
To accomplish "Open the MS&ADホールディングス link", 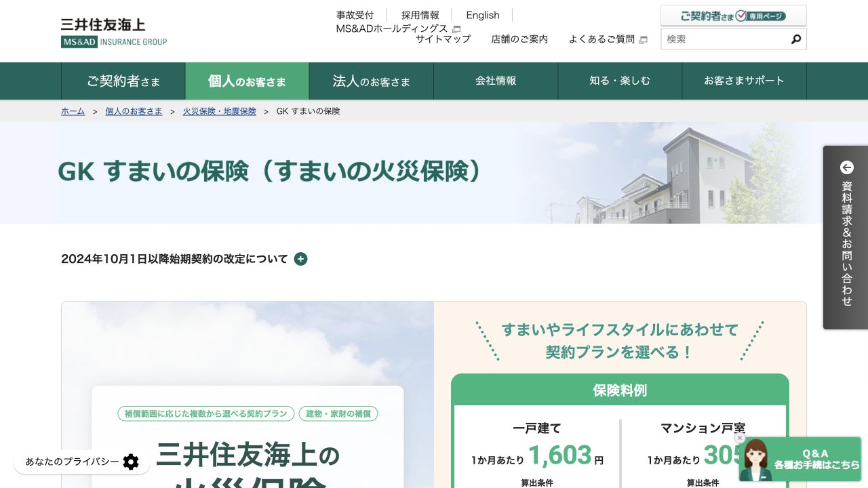I will pyautogui.click(x=392, y=28).
